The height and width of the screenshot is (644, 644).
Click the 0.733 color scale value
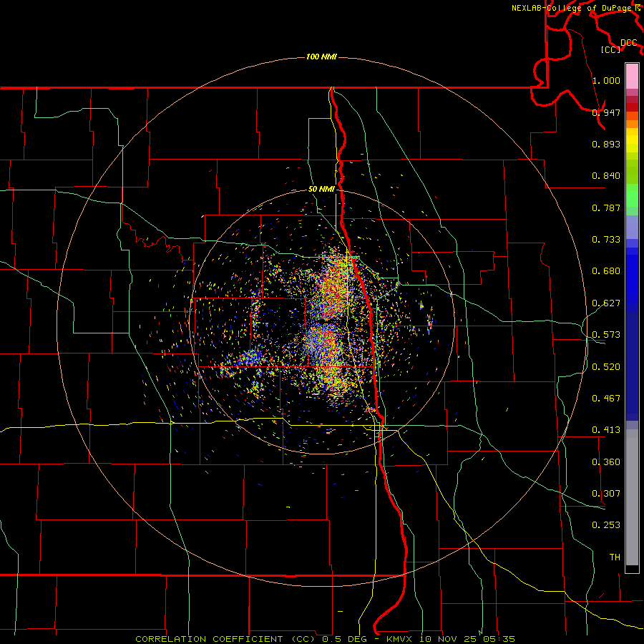click(x=606, y=240)
